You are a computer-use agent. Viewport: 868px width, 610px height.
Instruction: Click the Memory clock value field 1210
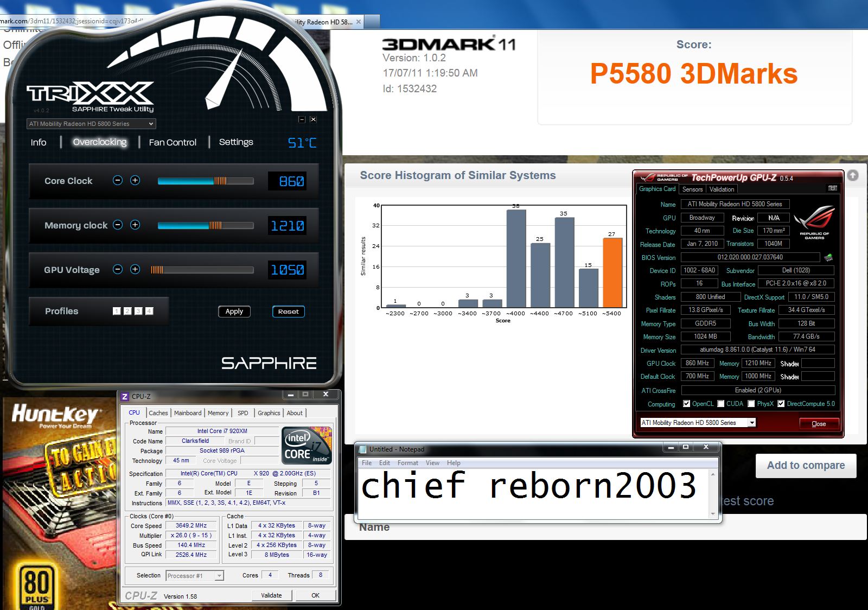(287, 226)
